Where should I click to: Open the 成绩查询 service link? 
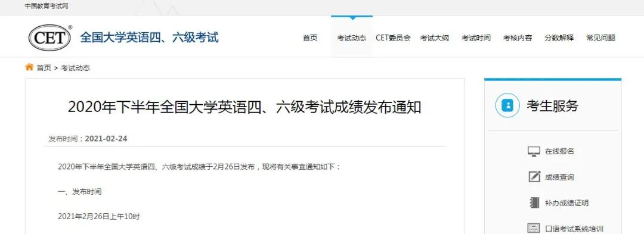click(559, 177)
